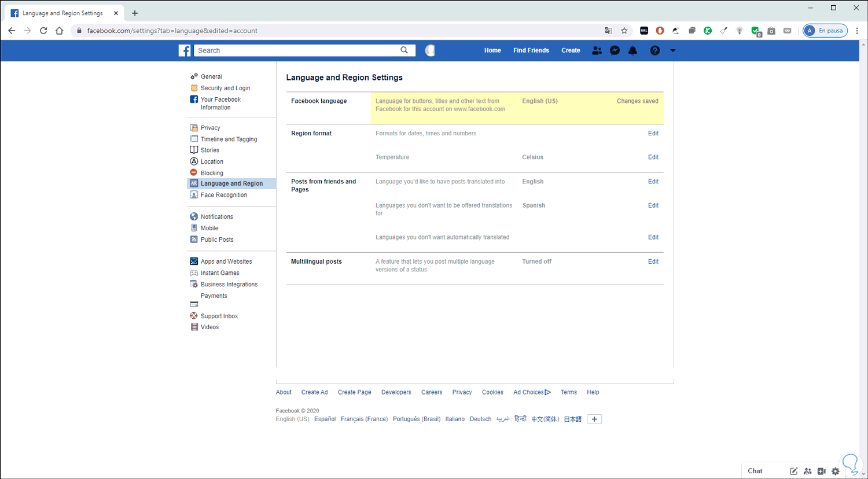Edit languages not offered translations (Spanish)
The image size is (868, 479).
point(653,205)
